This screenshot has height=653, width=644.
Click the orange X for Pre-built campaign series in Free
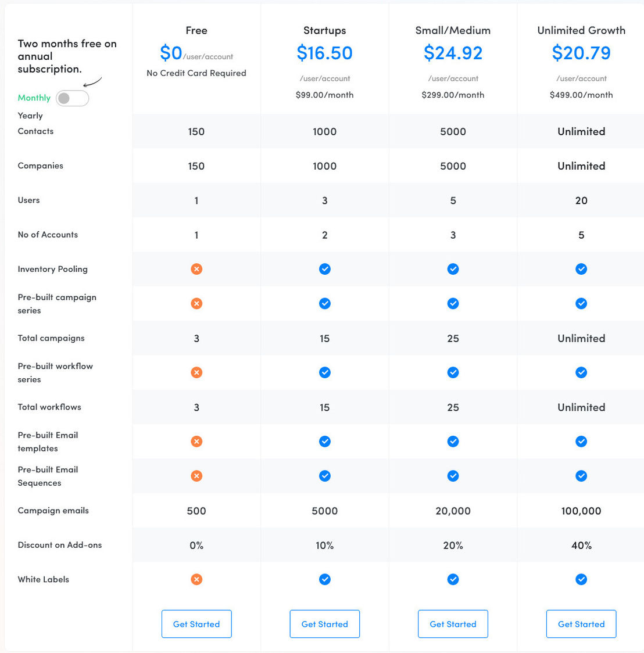[196, 304]
